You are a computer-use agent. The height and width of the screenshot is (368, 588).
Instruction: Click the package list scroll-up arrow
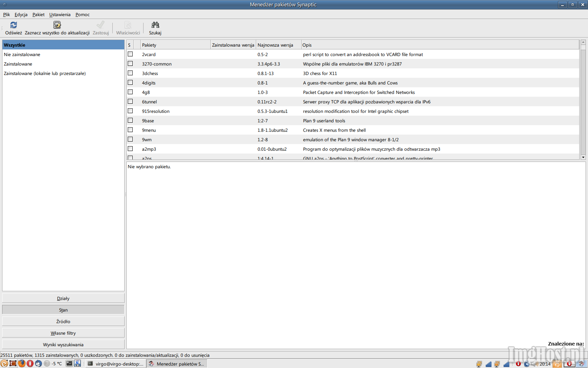(x=583, y=42)
